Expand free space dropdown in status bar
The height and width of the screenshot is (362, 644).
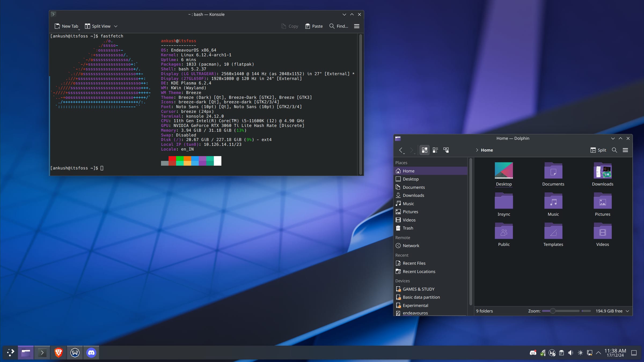(627, 311)
